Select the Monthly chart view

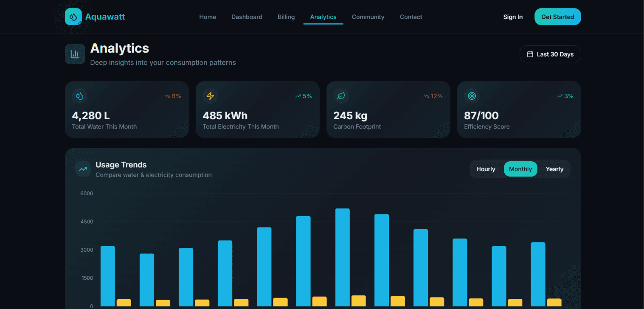tap(520, 169)
